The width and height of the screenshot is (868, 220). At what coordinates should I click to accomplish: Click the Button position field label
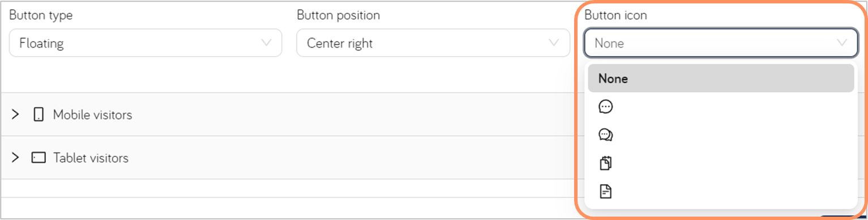(338, 15)
